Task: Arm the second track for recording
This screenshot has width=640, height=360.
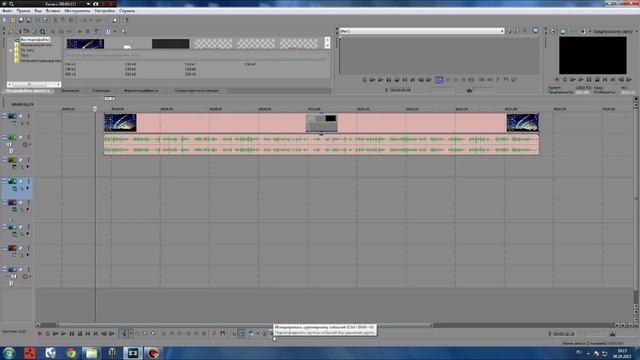Action: click(25, 144)
